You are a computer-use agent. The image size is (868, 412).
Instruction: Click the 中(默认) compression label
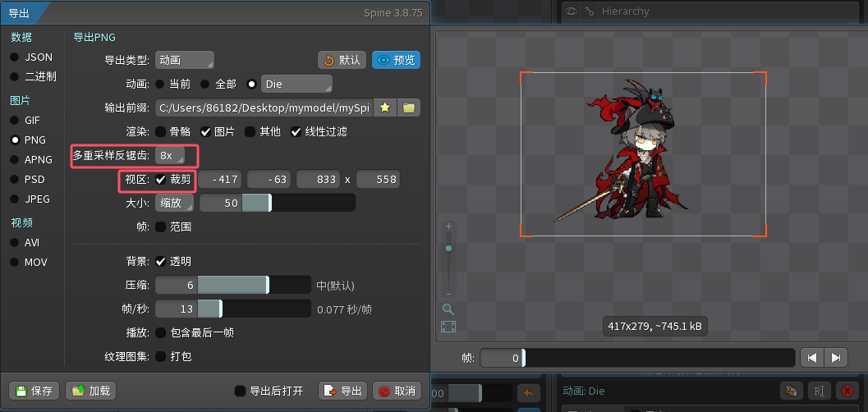point(336,286)
